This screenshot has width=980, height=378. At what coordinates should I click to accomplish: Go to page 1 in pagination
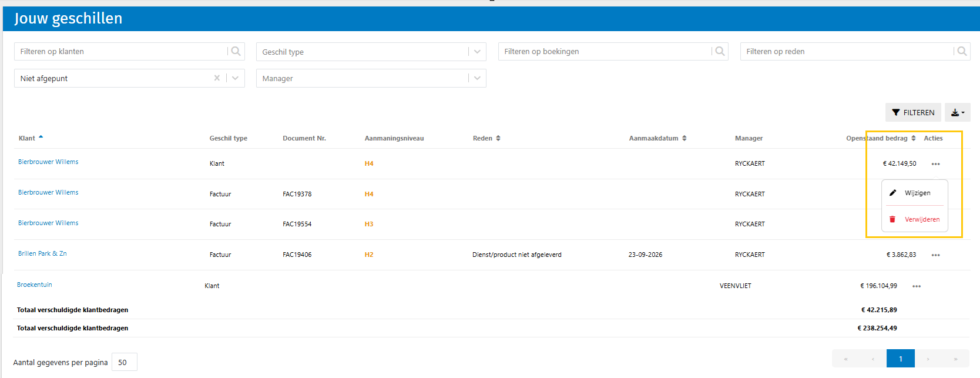pyautogui.click(x=900, y=359)
